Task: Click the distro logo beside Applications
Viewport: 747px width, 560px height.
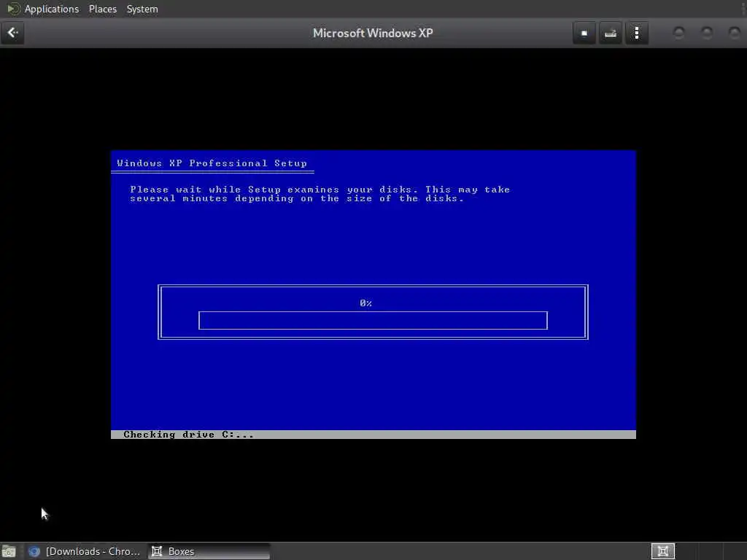Action: [13, 9]
